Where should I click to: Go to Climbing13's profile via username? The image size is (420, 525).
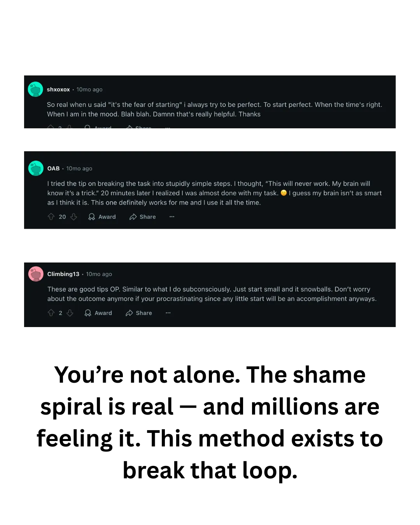tap(63, 274)
